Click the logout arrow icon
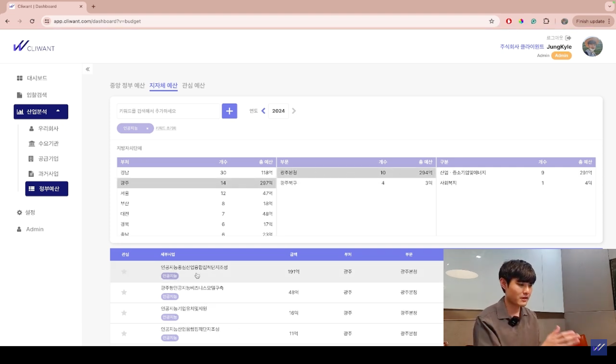This screenshot has height=364, width=616. pyautogui.click(x=568, y=38)
